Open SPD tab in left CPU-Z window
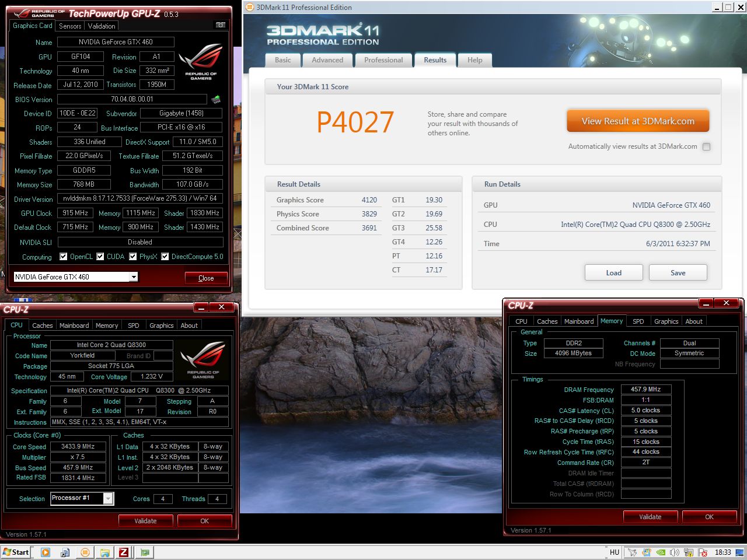The width and height of the screenshot is (747, 560). click(x=134, y=325)
